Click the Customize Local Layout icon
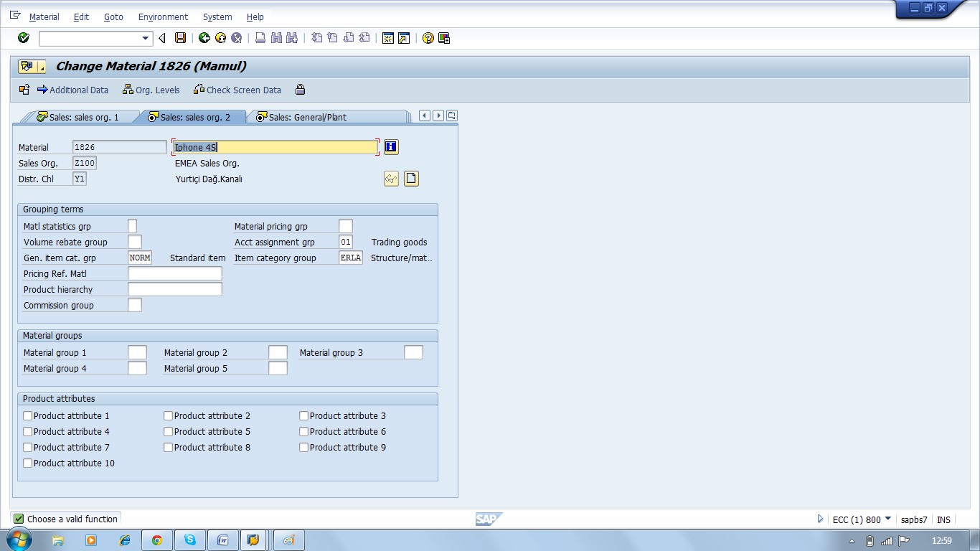 pos(444,38)
